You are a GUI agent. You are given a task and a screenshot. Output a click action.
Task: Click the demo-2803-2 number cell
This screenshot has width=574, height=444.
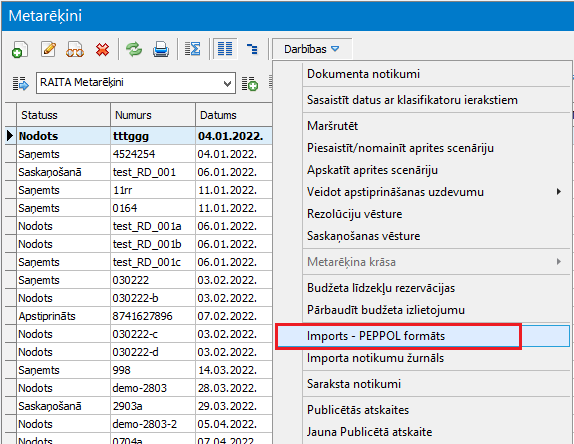pyautogui.click(x=153, y=424)
